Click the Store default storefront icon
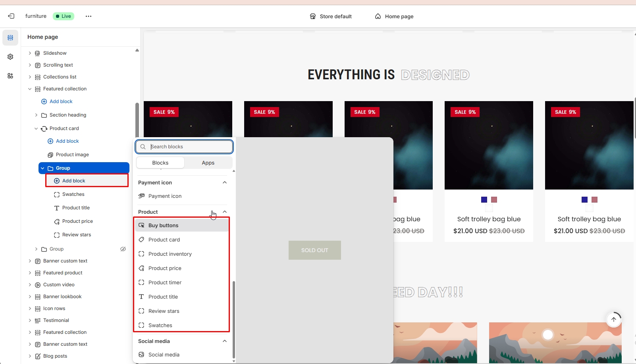Viewport: 636px width, 364px height. (x=313, y=16)
